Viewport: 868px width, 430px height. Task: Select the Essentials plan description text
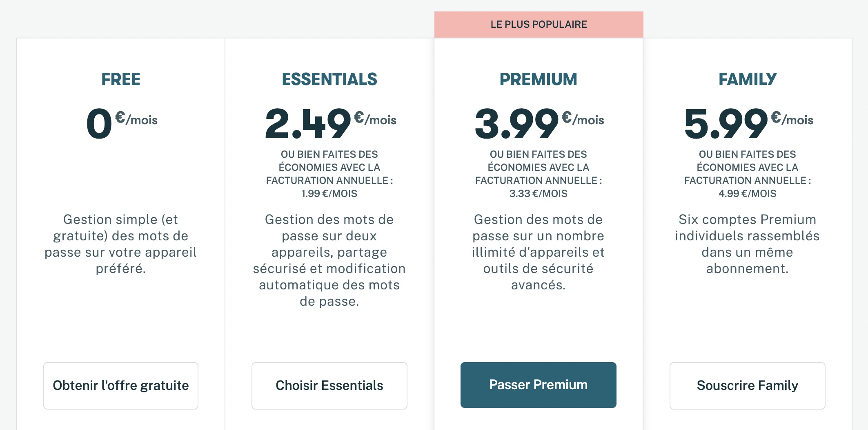(329, 260)
